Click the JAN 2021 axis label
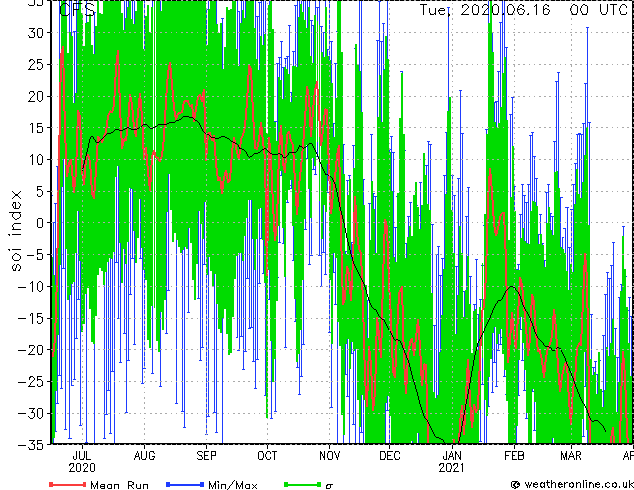This screenshot has width=634, height=490. [452, 462]
